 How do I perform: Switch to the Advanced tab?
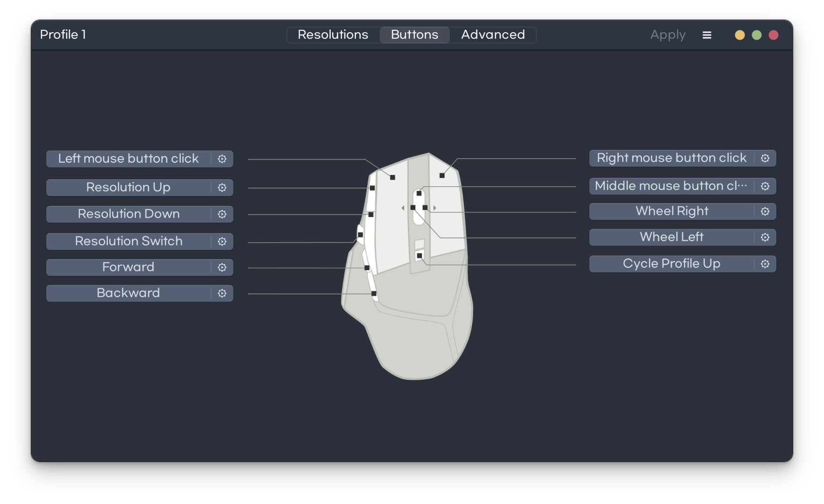coord(492,35)
